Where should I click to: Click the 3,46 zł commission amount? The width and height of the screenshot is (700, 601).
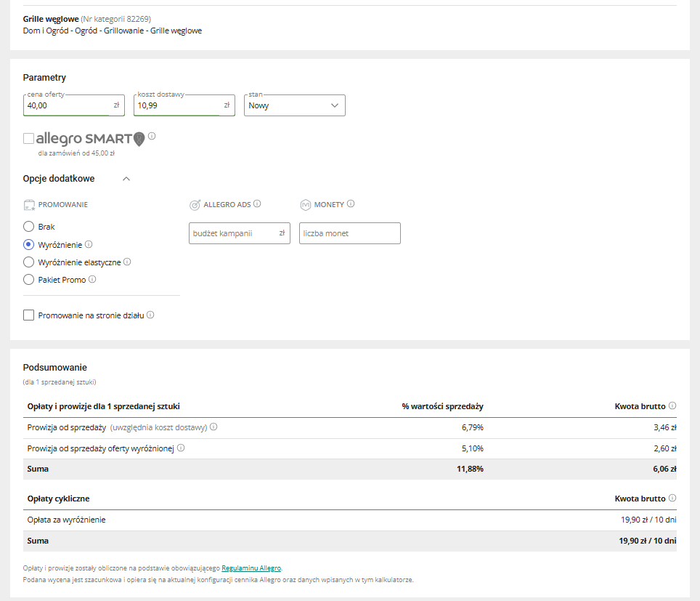click(x=665, y=427)
